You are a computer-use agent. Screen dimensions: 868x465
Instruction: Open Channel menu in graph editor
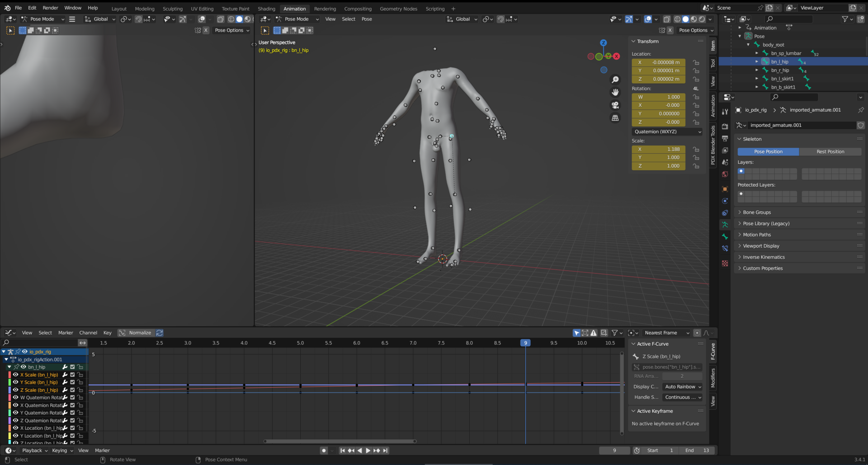tap(88, 333)
